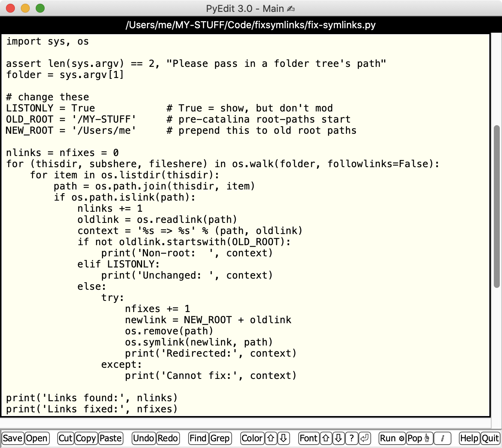The width and height of the screenshot is (502, 448).
Task: Click the return arrow icon button
Action: [364, 438]
